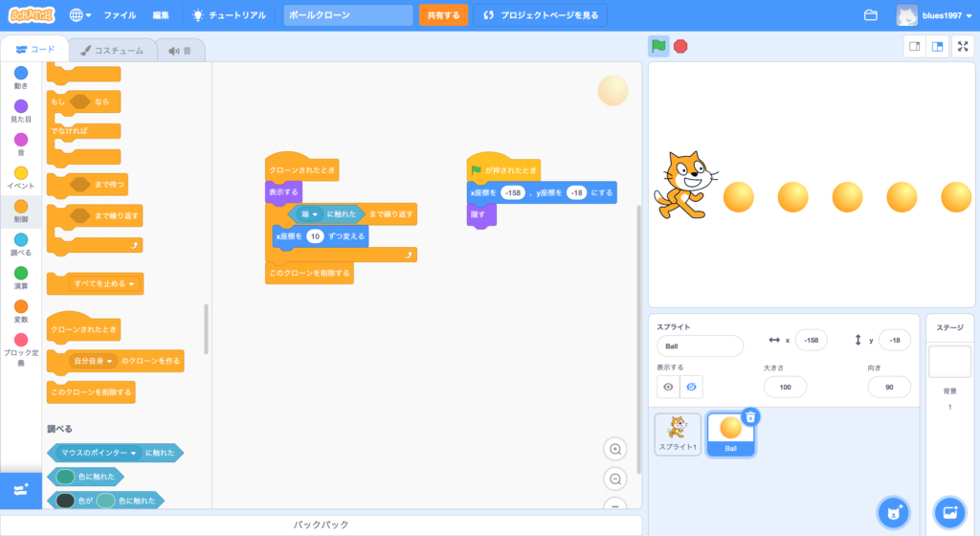Show the sprite with eye icon

point(668,387)
